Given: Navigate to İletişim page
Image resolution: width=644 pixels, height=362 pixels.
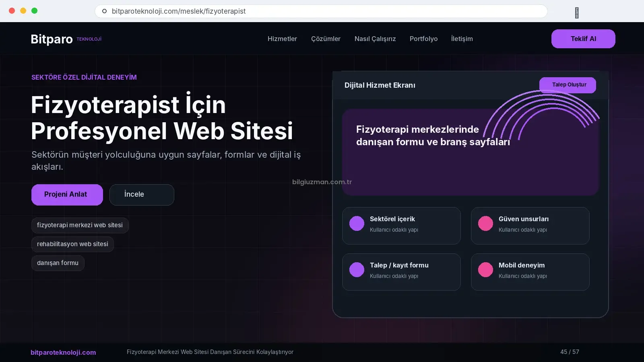Looking at the screenshot, I should point(462,39).
